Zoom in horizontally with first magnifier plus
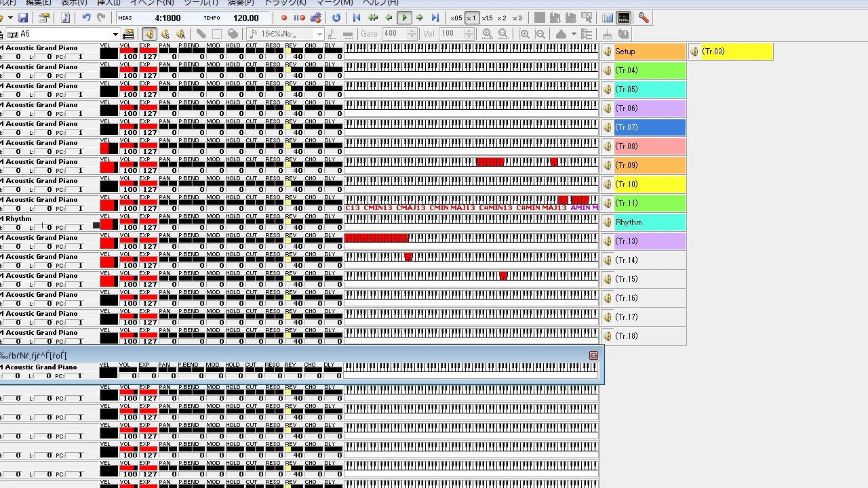Screen dimensions: 868x488 pyautogui.click(x=488, y=34)
